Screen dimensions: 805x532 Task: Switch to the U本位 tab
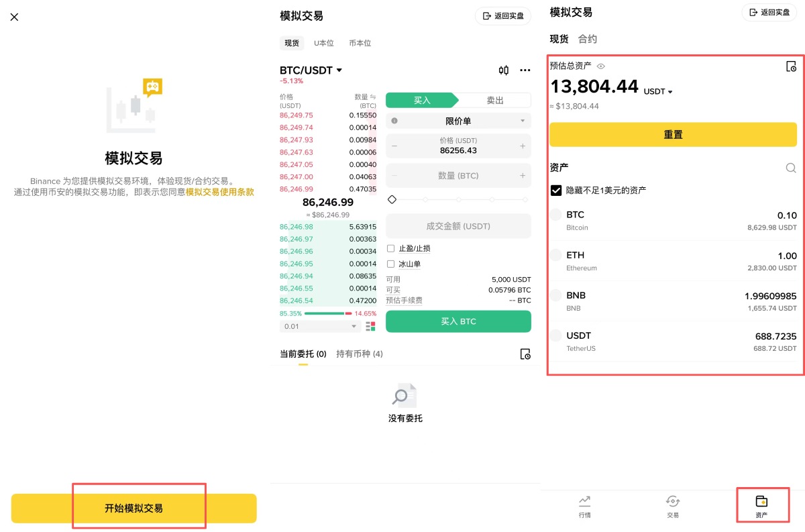(x=324, y=43)
